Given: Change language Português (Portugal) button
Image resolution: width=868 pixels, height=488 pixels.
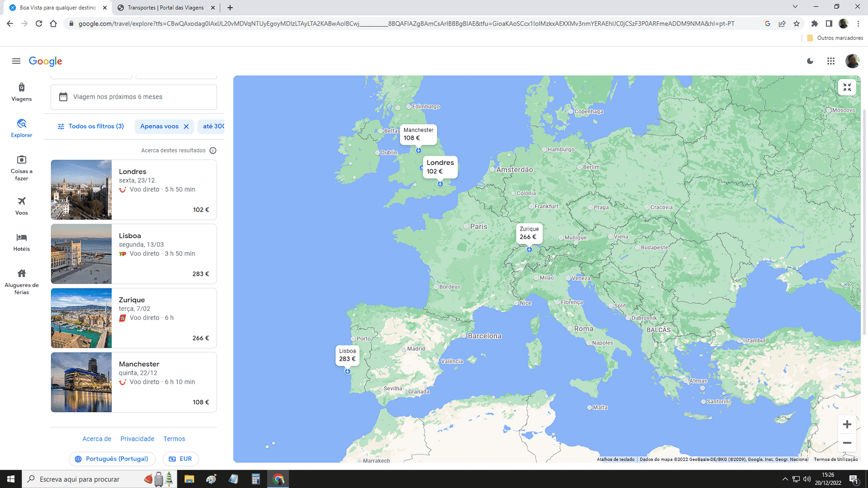Looking at the screenshot, I should click(x=112, y=459).
